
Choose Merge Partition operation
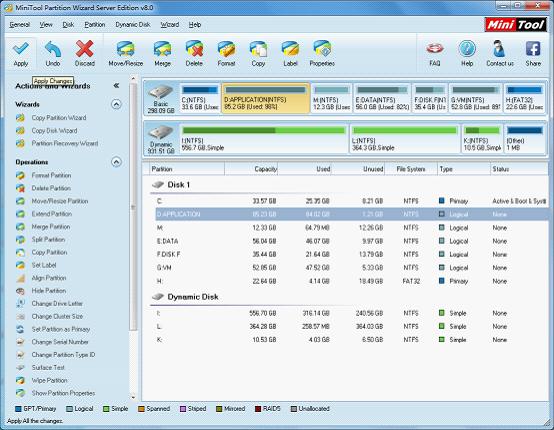pos(51,226)
